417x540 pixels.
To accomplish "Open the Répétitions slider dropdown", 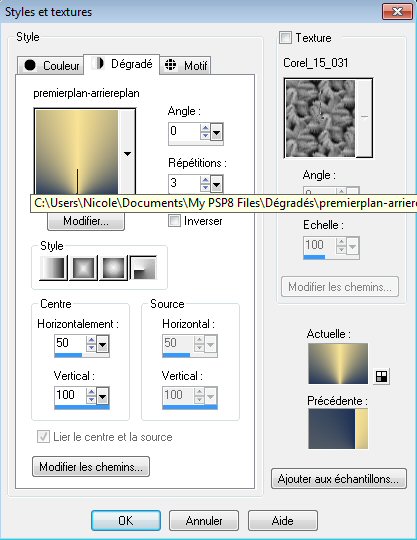I will 216,184.
